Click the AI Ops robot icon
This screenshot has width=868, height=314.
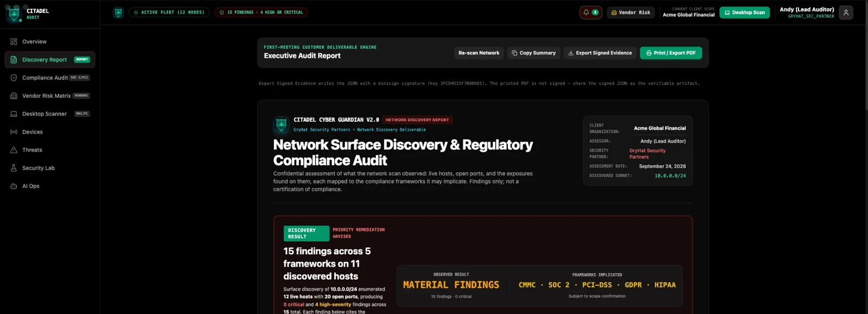pyautogui.click(x=14, y=186)
